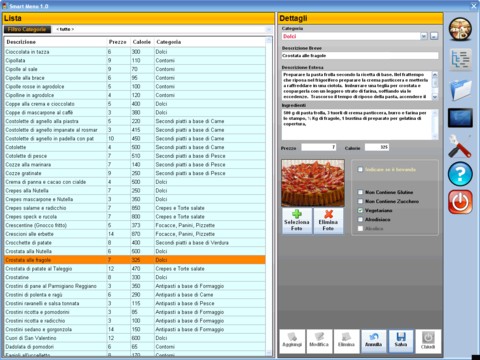Viewport: 480px width, 360px height.
Task: Expand the Dolci category dropdown
Action: click(x=424, y=36)
